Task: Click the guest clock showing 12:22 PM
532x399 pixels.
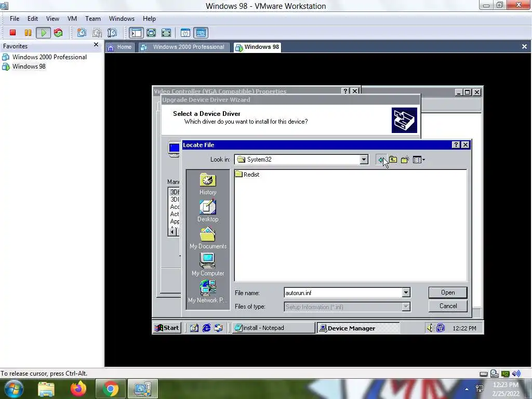Action: (x=464, y=328)
